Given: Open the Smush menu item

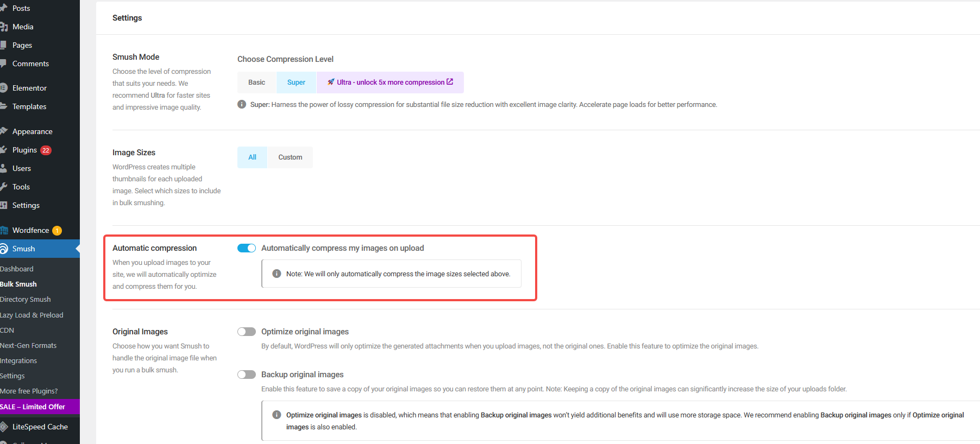Looking at the screenshot, I should [x=40, y=249].
